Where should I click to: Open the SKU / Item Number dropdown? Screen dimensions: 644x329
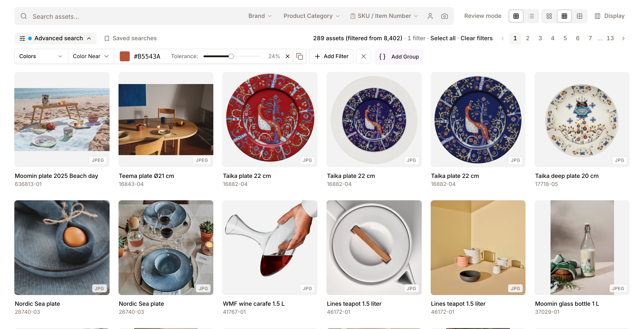point(384,16)
